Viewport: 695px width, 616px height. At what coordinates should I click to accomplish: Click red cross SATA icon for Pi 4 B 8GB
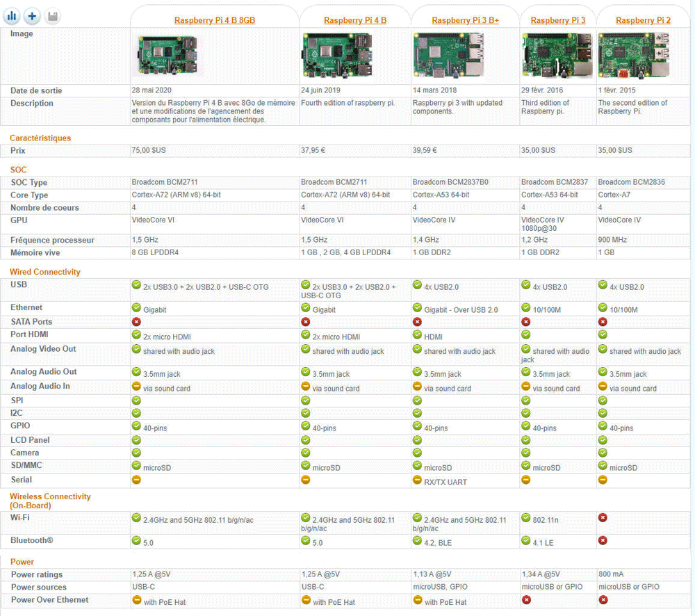tap(136, 322)
